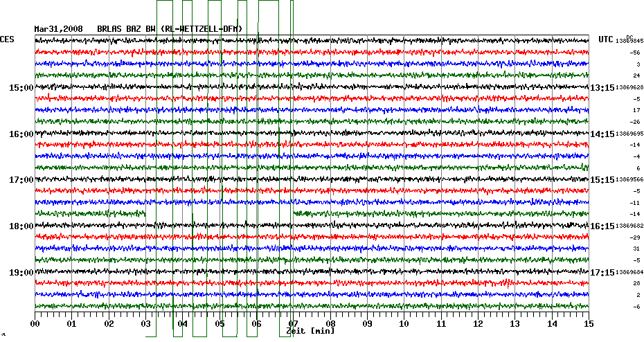Screen dimensions: 644x342
Task: Click the 10 minute tick label
Action: [x=404, y=323]
